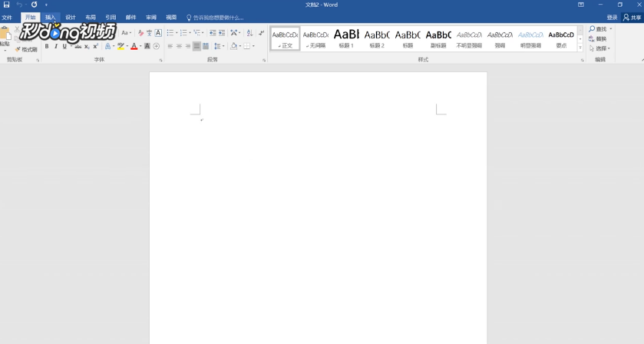The height and width of the screenshot is (344, 644).
Task: Apply the red font color
Action: click(134, 46)
